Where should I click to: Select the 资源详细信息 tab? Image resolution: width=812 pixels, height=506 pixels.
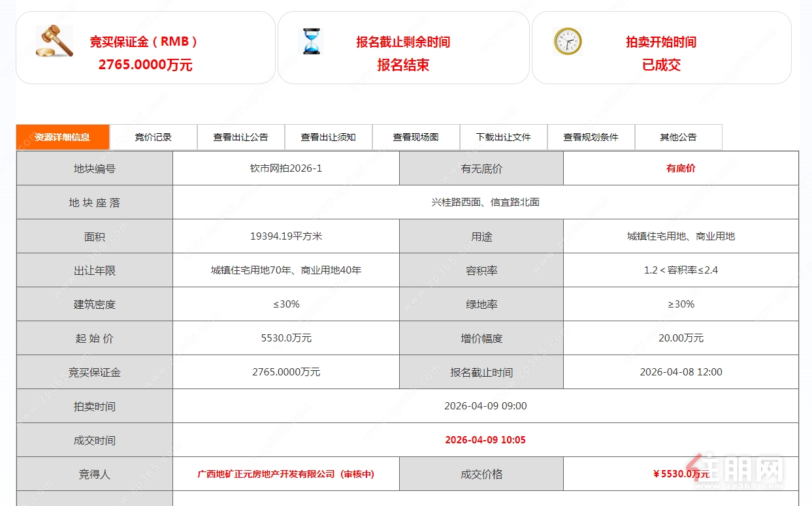(x=62, y=137)
